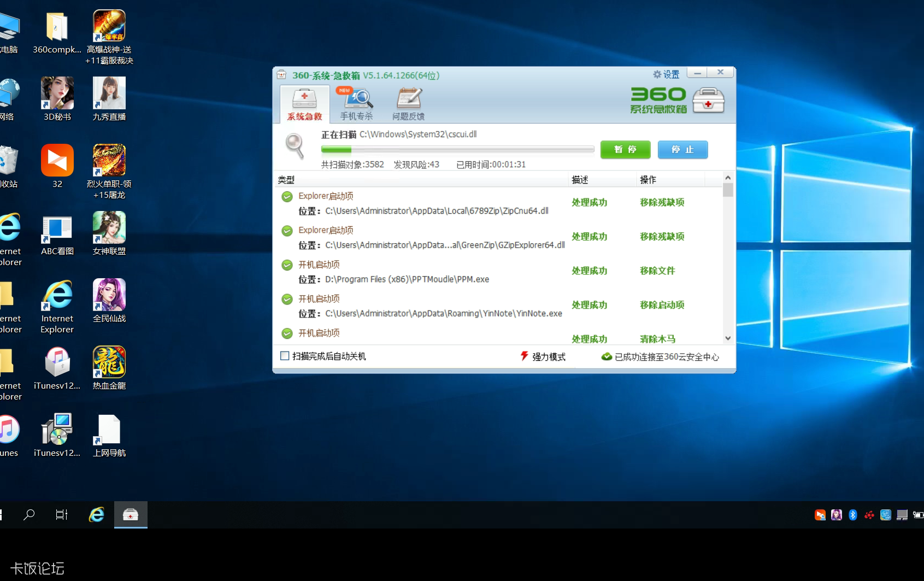Stop scan with the 停止 button
Image resolution: width=924 pixels, height=581 pixels.
coord(682,150)
